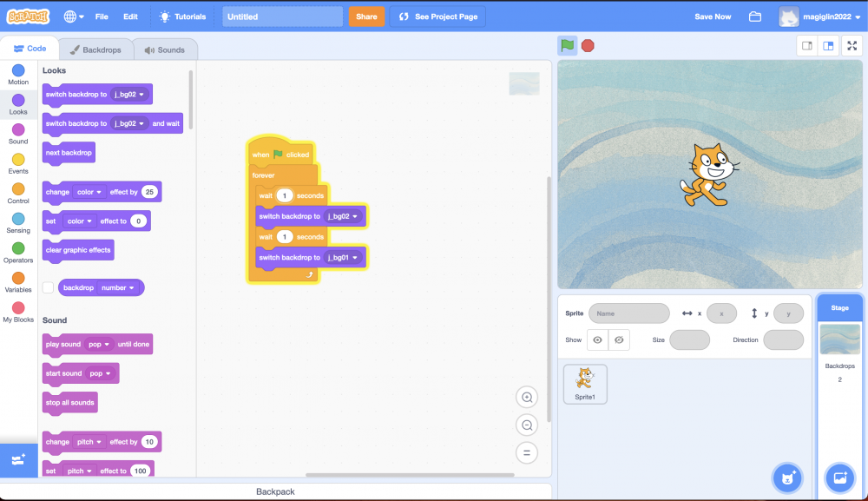Open j_bg02 dropdown in workspace script
The height and width of the screenshot is (501, 868).
pos(343,216)
